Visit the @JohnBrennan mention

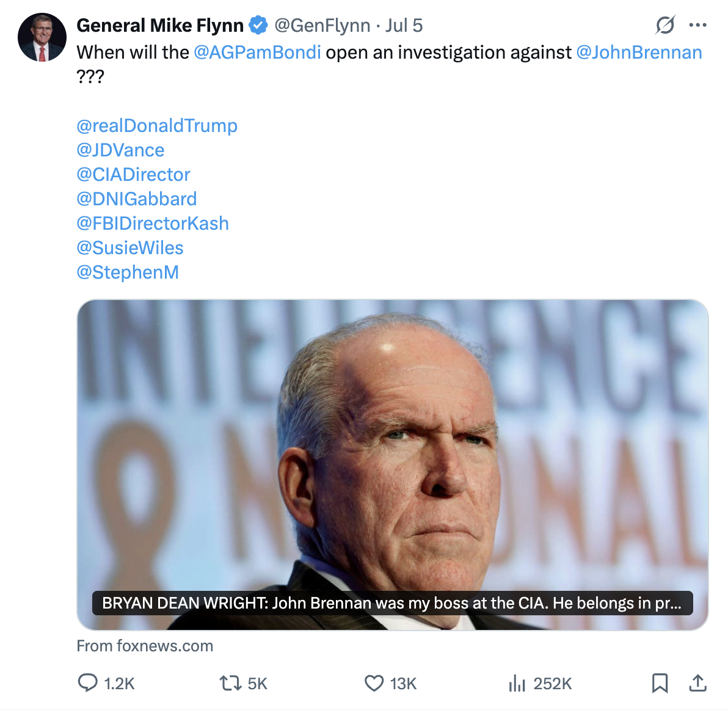point(639,53)
